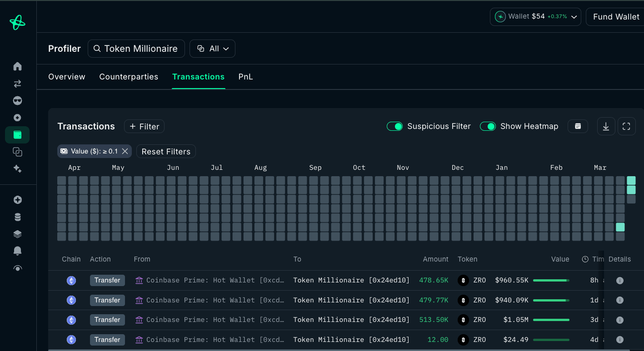Switch to the Counterparties tab

[x=129, y=77]
